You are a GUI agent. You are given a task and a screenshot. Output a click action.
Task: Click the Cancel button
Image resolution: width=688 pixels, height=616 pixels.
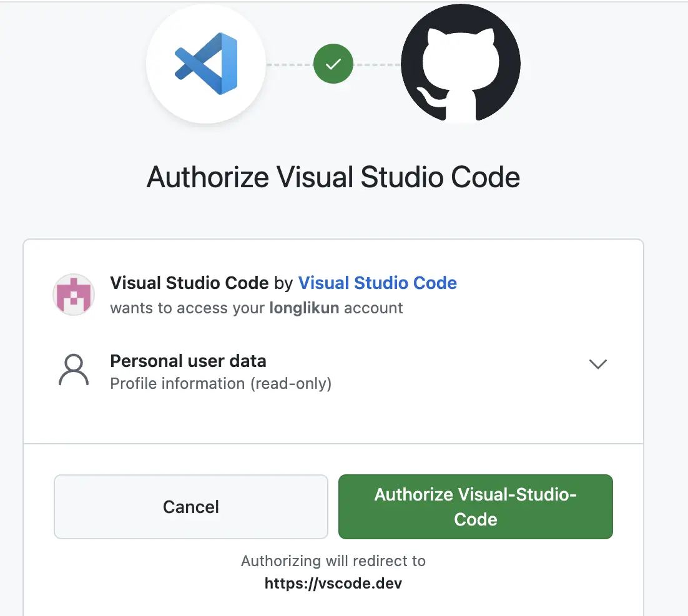point(190,507)
